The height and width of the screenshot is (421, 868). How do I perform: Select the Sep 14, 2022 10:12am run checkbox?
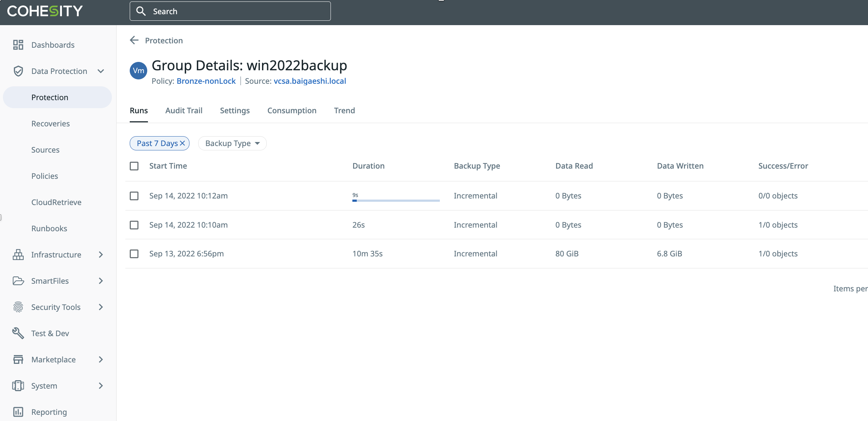(x=134, y=196)
